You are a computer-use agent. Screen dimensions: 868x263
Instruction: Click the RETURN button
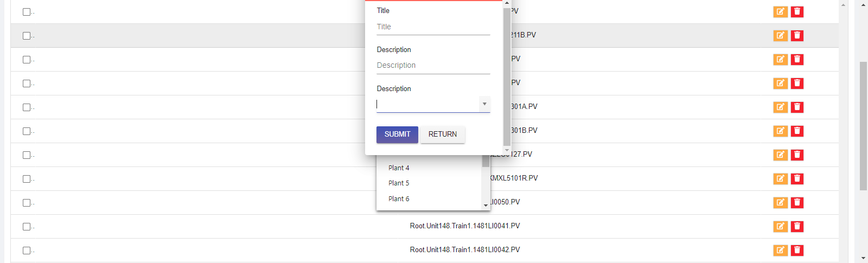point(443,134)
